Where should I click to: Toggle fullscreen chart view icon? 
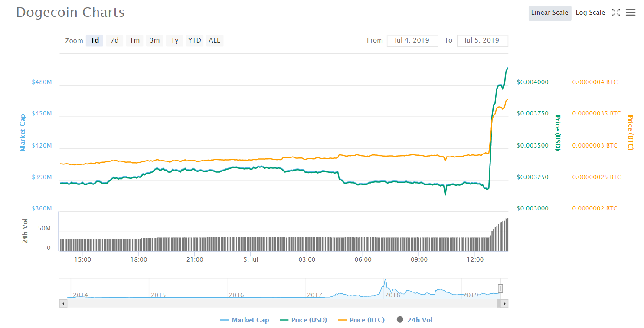tap(615, 13)
